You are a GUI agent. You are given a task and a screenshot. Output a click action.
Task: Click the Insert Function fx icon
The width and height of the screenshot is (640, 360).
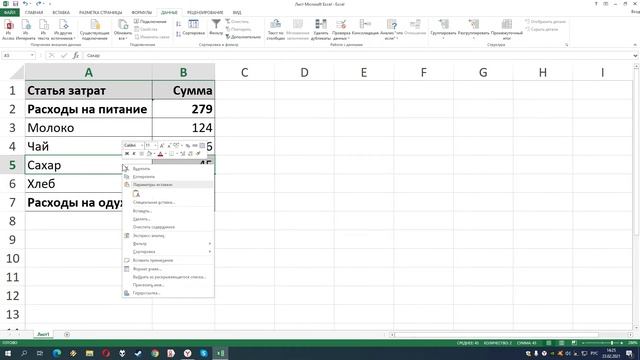point(76,56)
